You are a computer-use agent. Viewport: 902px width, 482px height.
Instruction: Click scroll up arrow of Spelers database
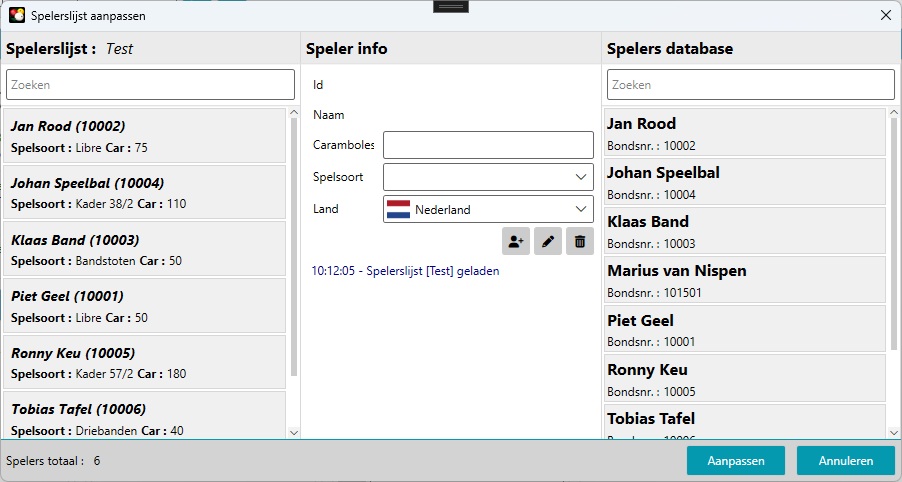tap(893, 114)
